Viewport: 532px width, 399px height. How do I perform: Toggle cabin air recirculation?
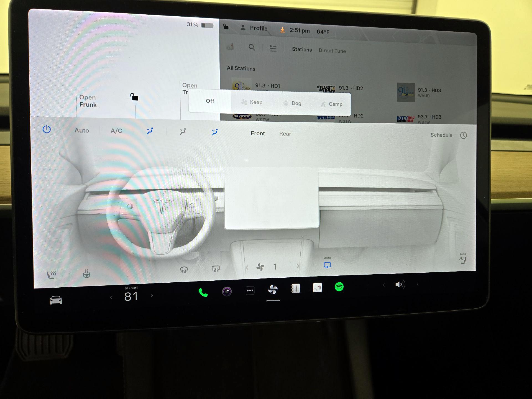(327, 265)
